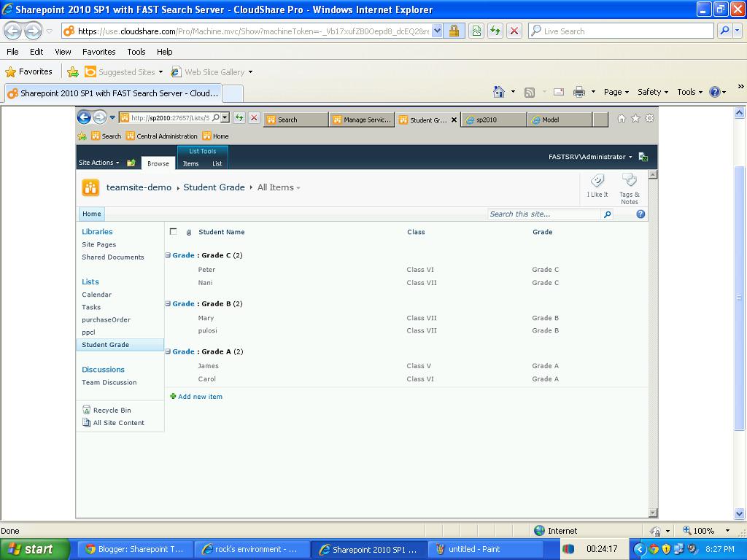Click the Recycle Bin icon
747x560 pixels.
[x=87, y=410]
